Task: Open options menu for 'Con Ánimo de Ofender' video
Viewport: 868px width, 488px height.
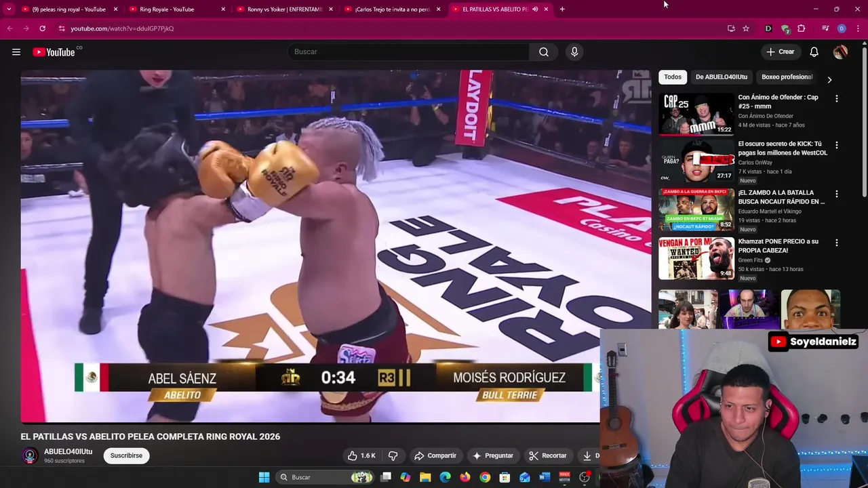Action: pos(837,99)
